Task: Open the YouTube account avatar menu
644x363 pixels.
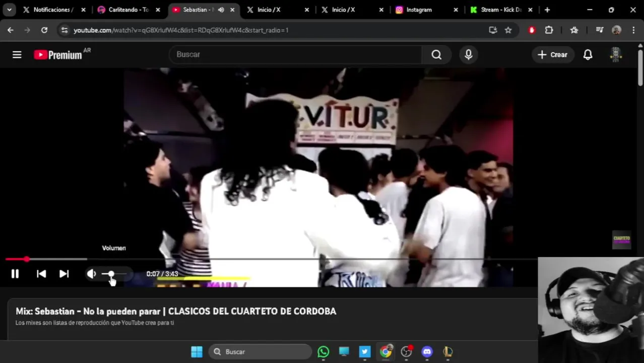Action: point(616,54)
